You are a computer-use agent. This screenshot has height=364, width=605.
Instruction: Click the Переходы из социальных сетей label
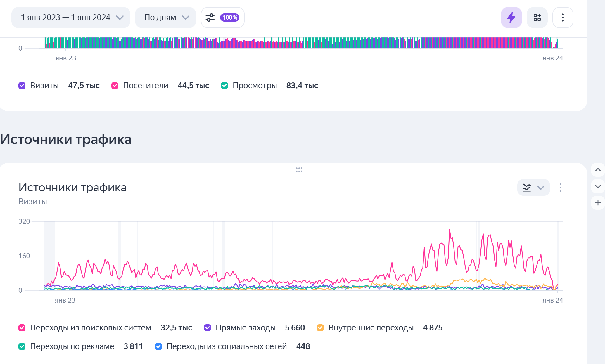(x=227, y=346)
